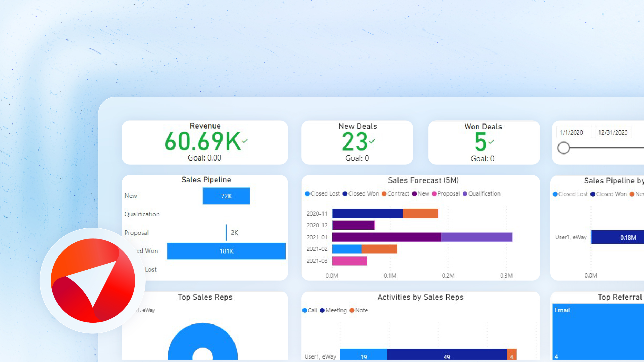Click the Meeting legend item in Activities
This screenshot has height=362, width=644.
pyautogui.click(x=333, y=310)
